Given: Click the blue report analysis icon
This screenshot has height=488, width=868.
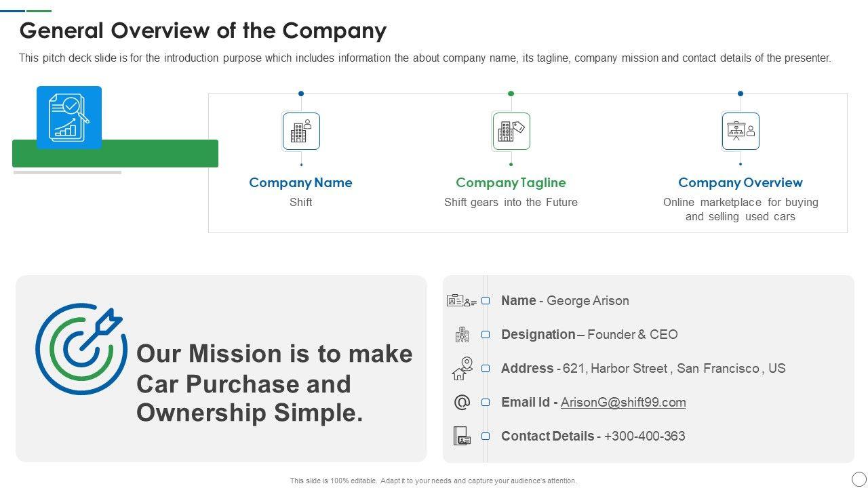Looking at the screenshot, I should [x=69, y=117].
